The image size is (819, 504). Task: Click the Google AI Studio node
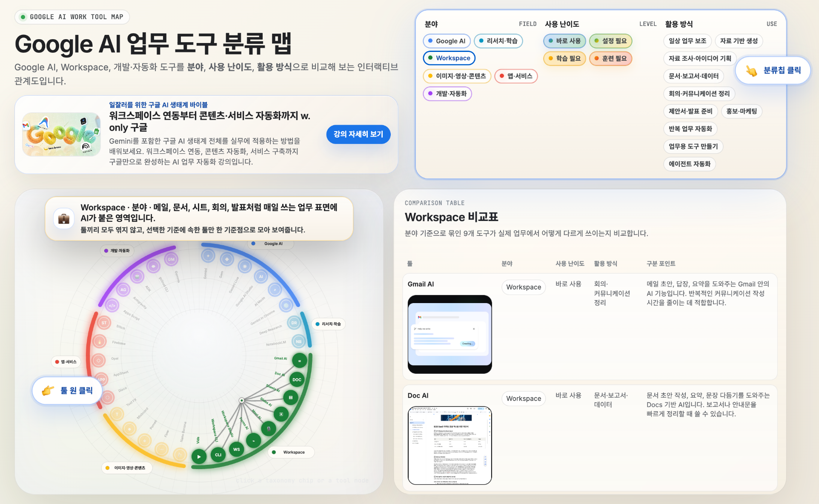pyautogui.click(x=261, y=276)
